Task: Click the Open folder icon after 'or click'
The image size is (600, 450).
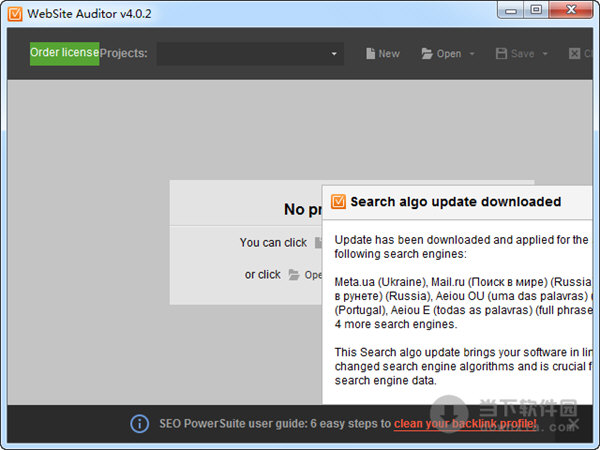Action: coord(294,274)
